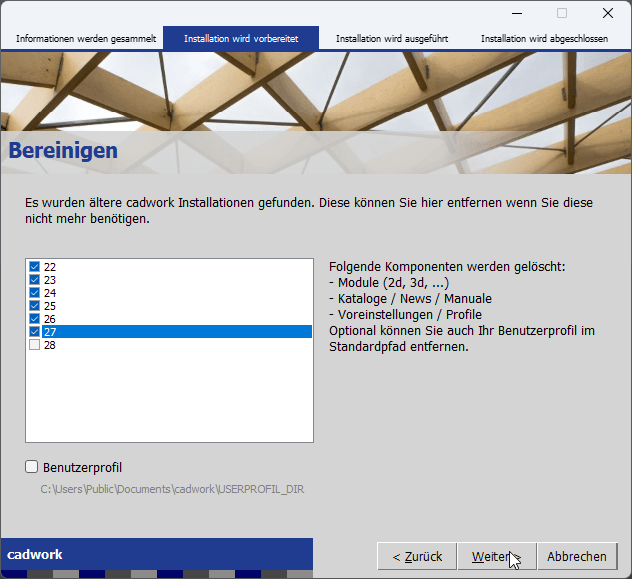632x579 pixels.
Task: Select the list row labeled 26
Action: pyautogui.click(x=177, y=319)
